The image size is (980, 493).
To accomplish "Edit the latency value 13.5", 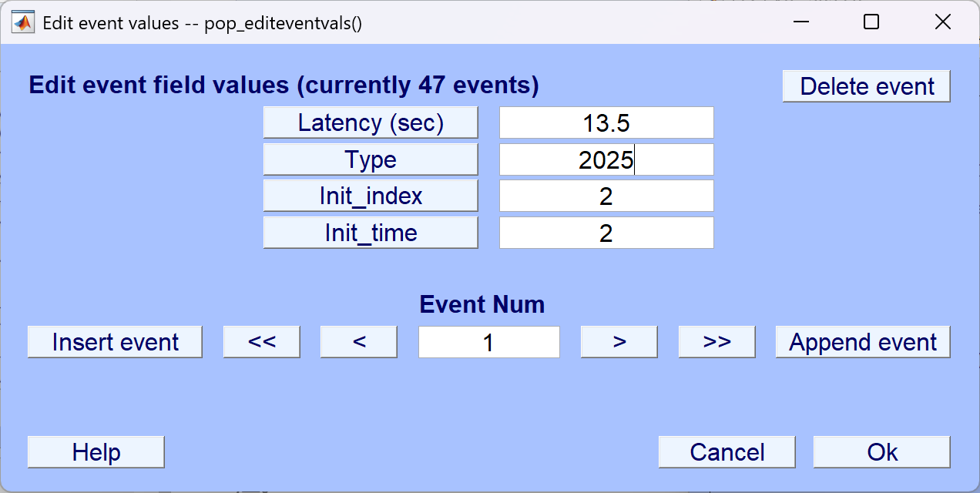I will [x=606, y=123].
